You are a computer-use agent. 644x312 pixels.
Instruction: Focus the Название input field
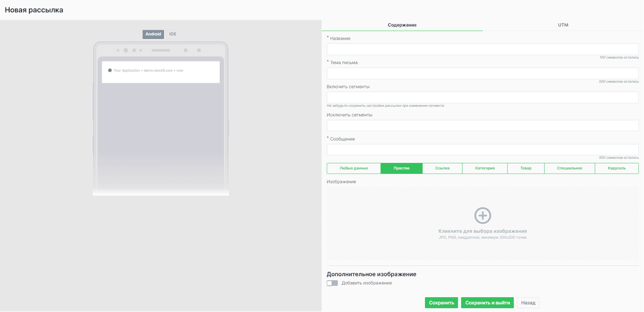[483, 49]
